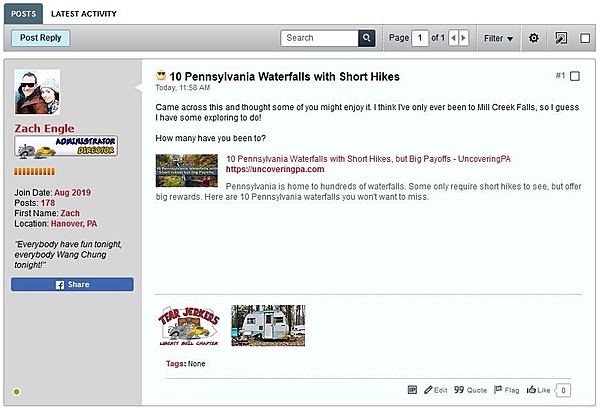Open the thread settings gear
This screenshot has height=409, width=600.
coord(533,38)
